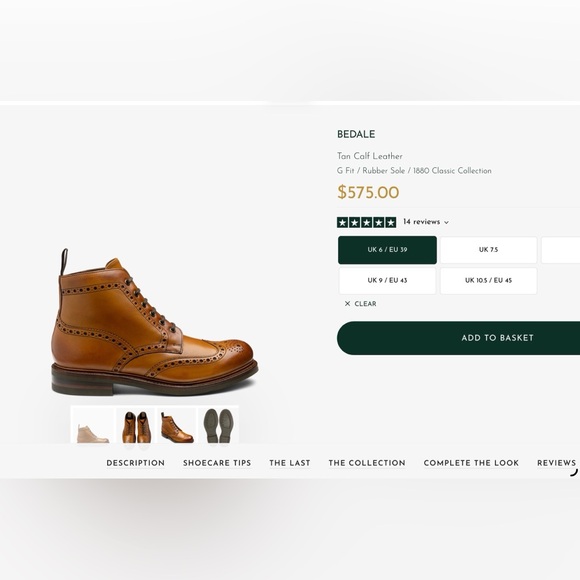Image resolution: width=580 pixels, height=580 pixels.
Task: View the beige suede boot thumbnail
Action: 92,425
